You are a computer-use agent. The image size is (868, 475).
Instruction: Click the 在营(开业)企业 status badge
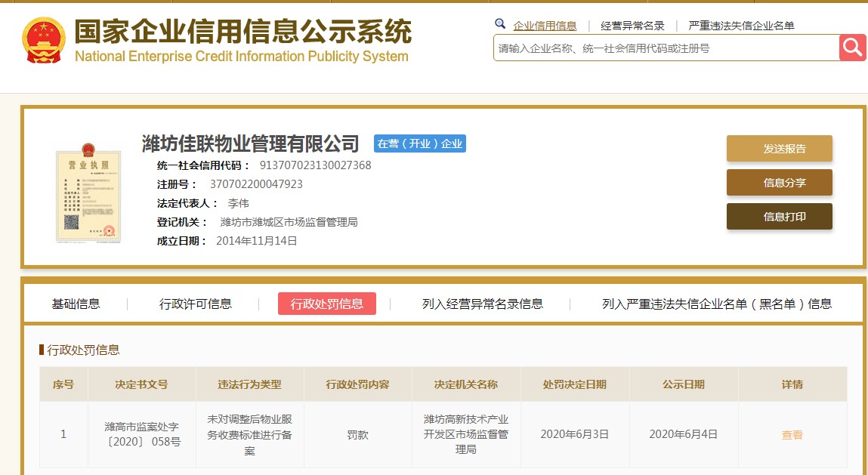tap(419, 143)
